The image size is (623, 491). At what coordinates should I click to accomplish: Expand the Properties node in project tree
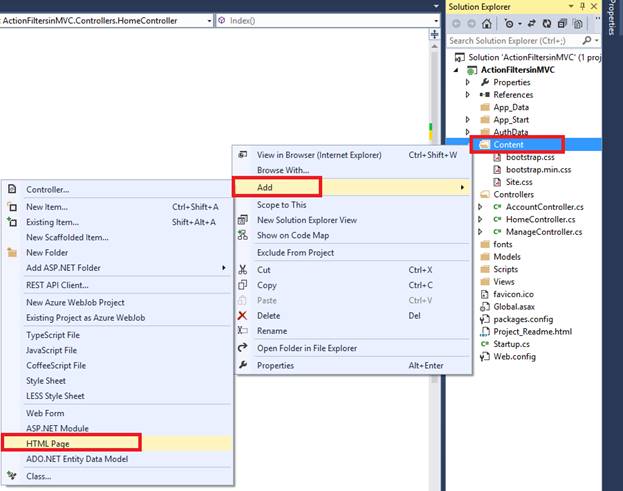(468, 82)
